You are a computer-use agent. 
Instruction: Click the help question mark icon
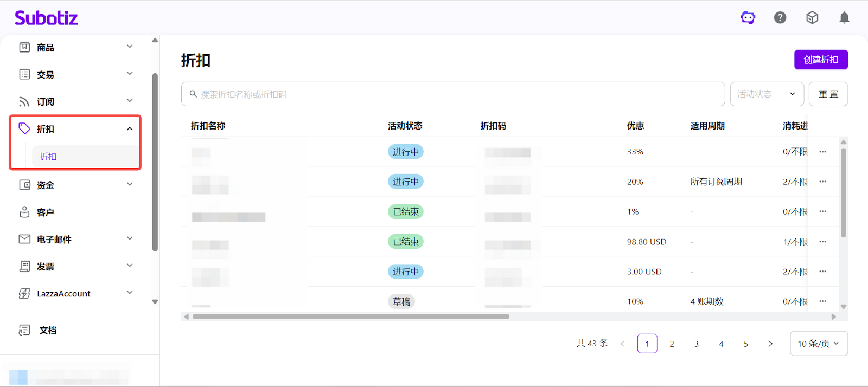(x=780, y=18)
